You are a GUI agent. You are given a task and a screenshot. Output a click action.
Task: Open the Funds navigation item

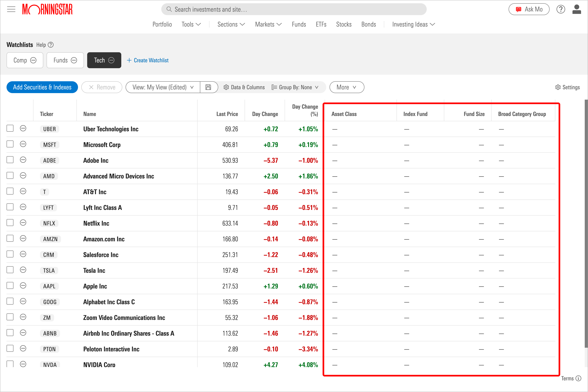point(299,24)
